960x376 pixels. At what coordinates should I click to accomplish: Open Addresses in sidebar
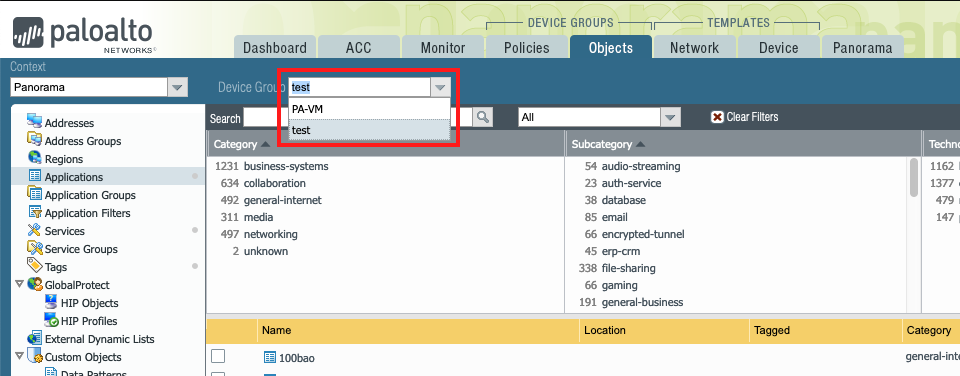(x=69, y=123)
